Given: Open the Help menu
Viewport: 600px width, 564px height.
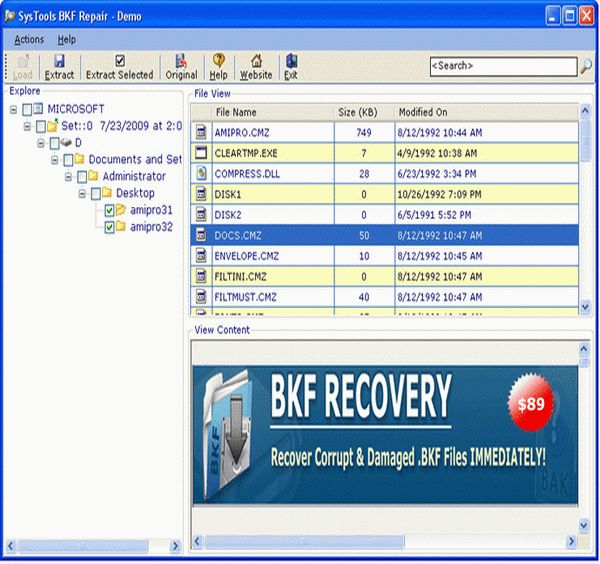Looking at the screenshot, I should [67, 39].
